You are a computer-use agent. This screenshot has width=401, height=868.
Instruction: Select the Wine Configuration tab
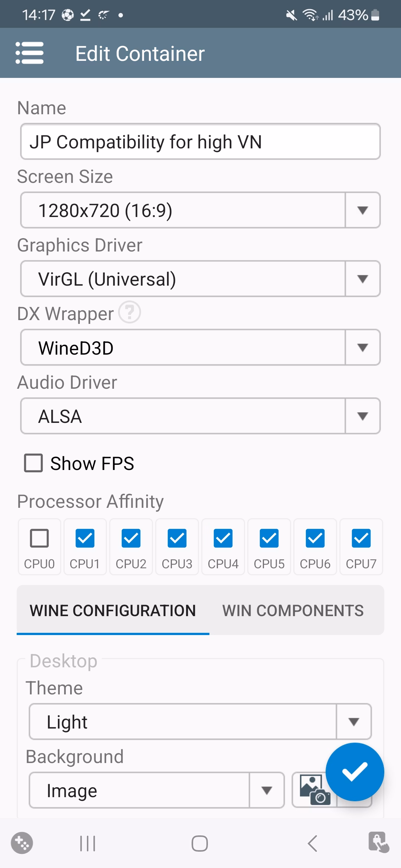pyautogui.click(x=113, y=611)
